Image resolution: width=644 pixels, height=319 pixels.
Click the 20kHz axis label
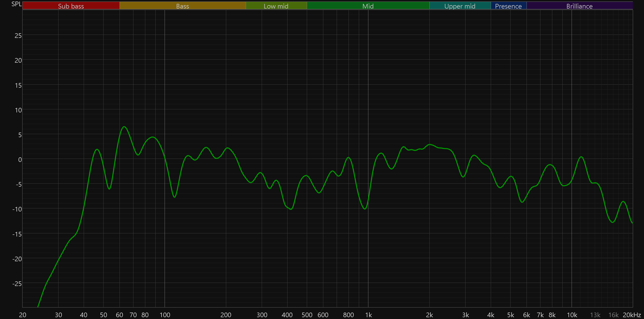[632, 315]
